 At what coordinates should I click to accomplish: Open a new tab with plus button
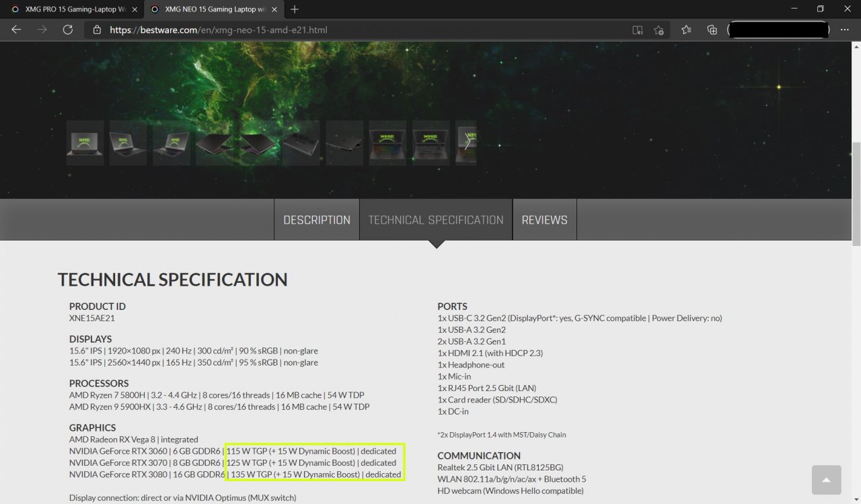click(x=295, y=9)
